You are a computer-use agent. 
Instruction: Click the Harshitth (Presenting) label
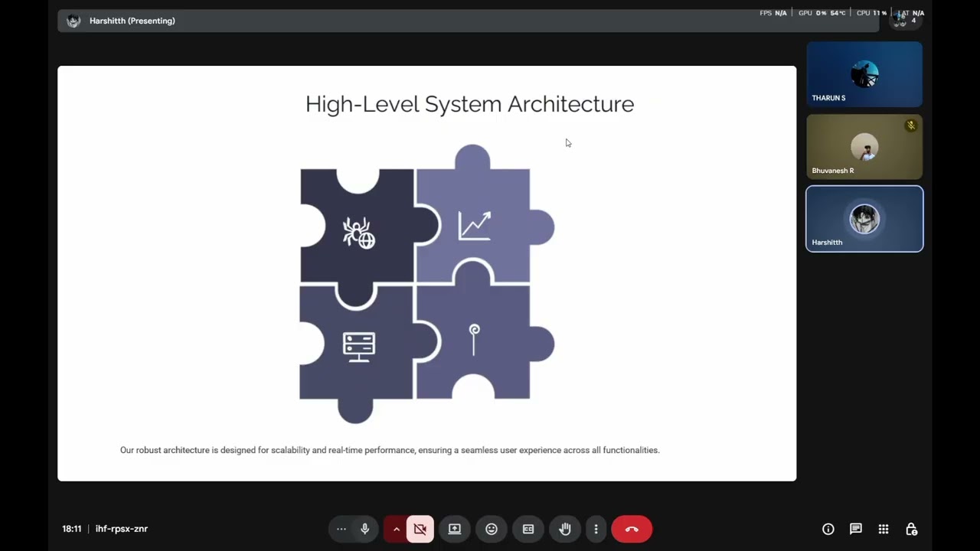132,21
